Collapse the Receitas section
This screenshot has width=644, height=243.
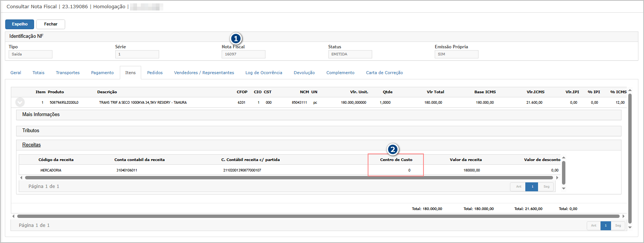click(319, 145)
